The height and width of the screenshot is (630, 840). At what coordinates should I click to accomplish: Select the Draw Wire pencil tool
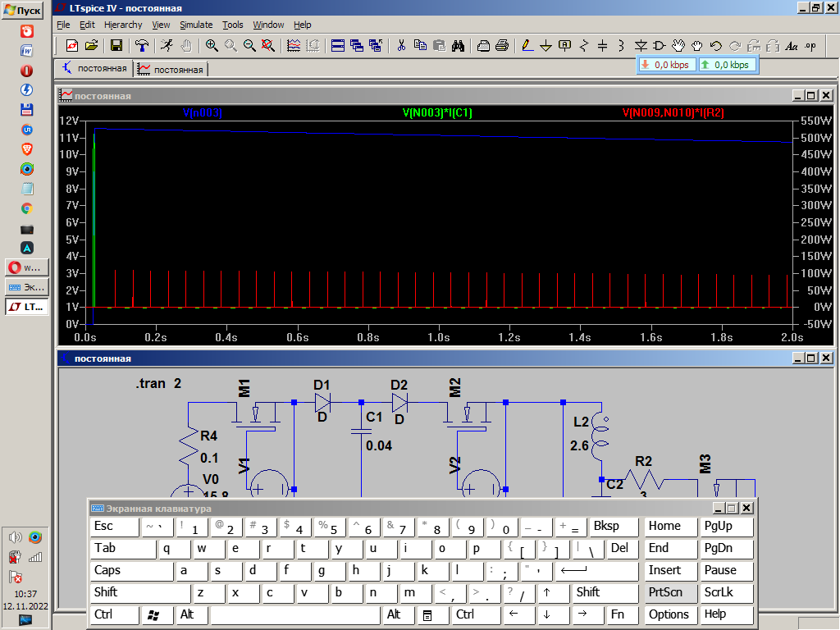tap(526, 46)
